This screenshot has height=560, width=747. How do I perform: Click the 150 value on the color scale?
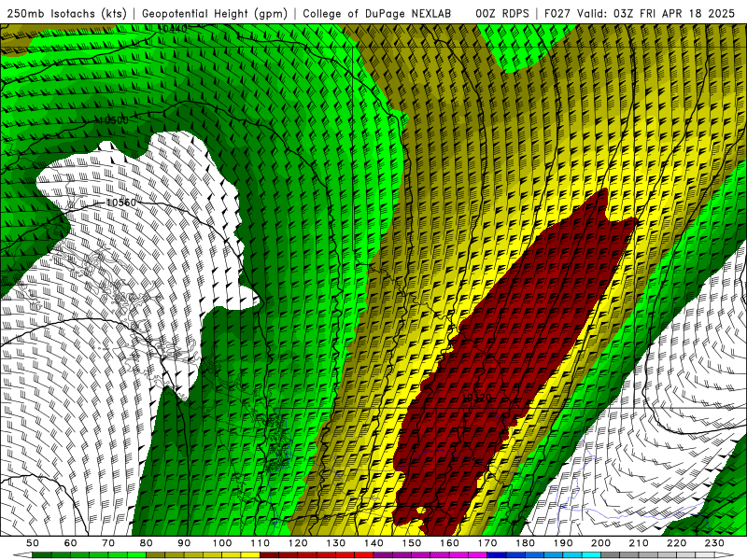[x=412, y=543]
